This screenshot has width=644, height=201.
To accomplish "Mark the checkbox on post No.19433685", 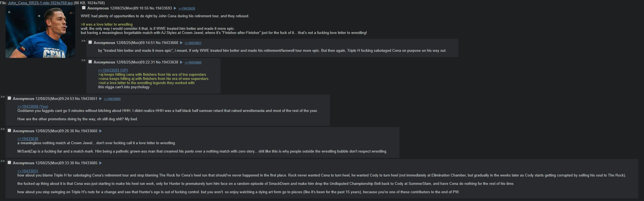I will pyautogui.click(x=9, y=163).
